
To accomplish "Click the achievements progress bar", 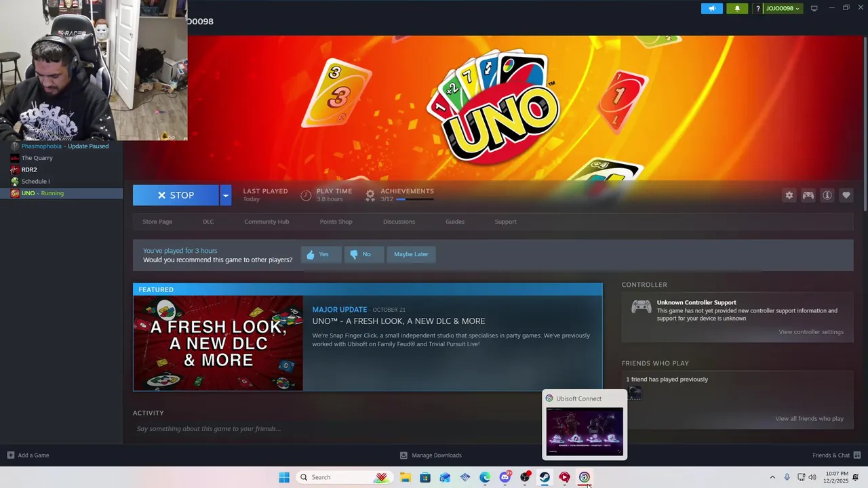I will coord(414,199).
